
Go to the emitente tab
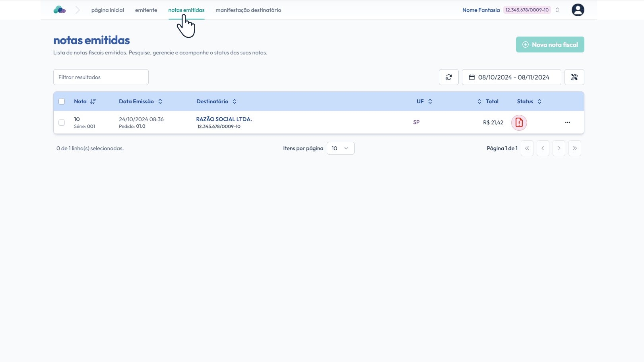pos(146,10)
